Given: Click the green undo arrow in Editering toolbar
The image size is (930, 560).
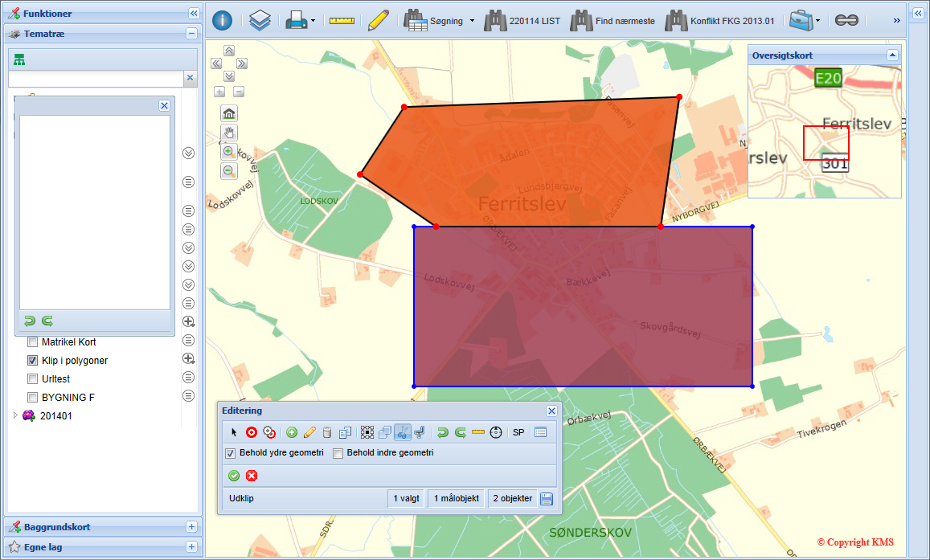Looking at the screenshot, I should point(442,432).
